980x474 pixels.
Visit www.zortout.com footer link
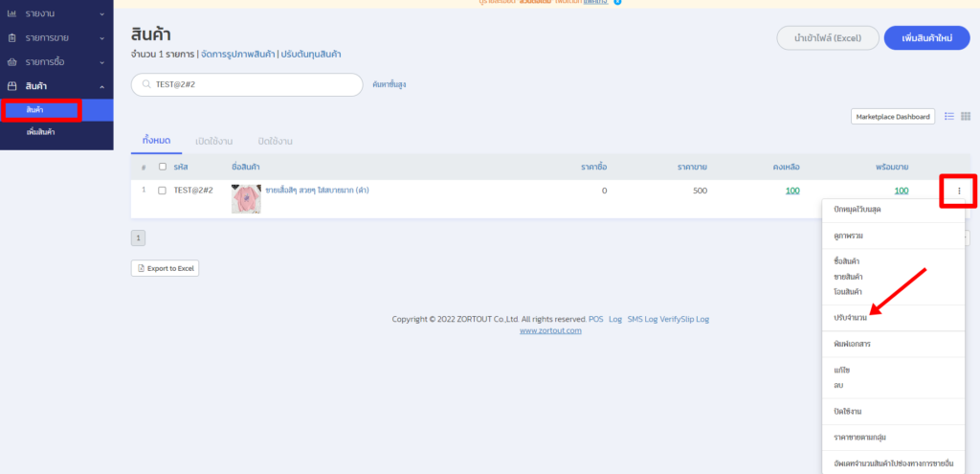tap(550, 330)
